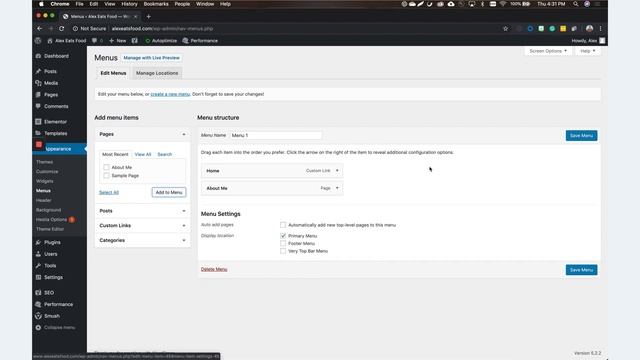Check the About Me page checkbox
This screenshot has height=360, width=640.
pos(107,167)
